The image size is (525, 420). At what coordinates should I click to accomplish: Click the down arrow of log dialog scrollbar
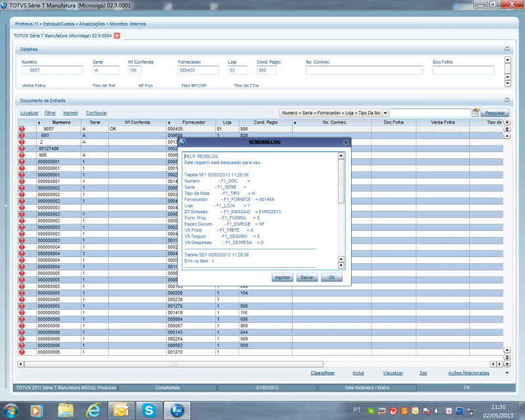(x=341, y=266)
